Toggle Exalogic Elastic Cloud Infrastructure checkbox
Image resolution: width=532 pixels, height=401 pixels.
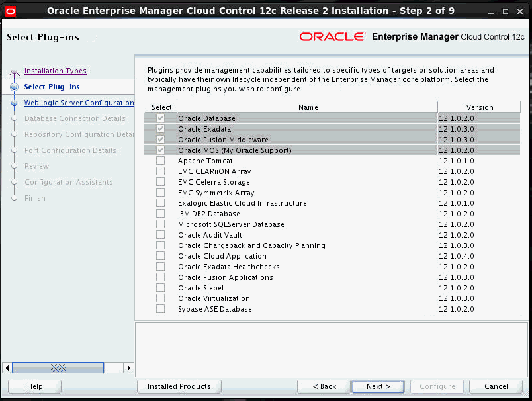pyautogui.click(x=161, y=203)
